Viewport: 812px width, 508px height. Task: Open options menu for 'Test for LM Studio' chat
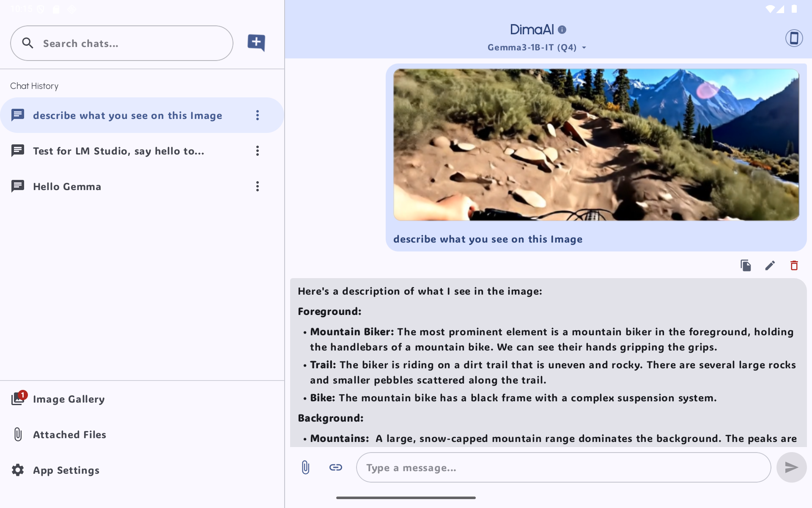pyautogui.click(x=258, y=151)
